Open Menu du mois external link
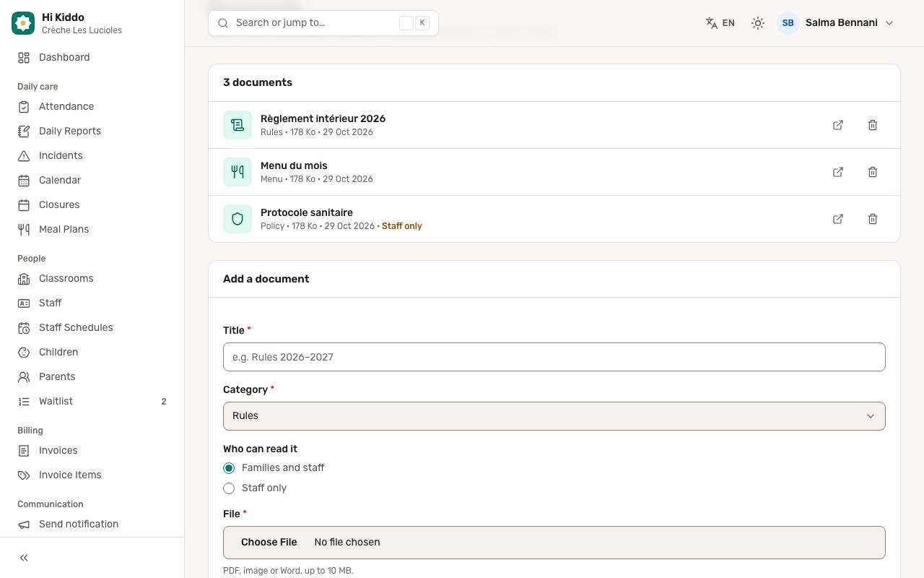 tap(838, 172)
